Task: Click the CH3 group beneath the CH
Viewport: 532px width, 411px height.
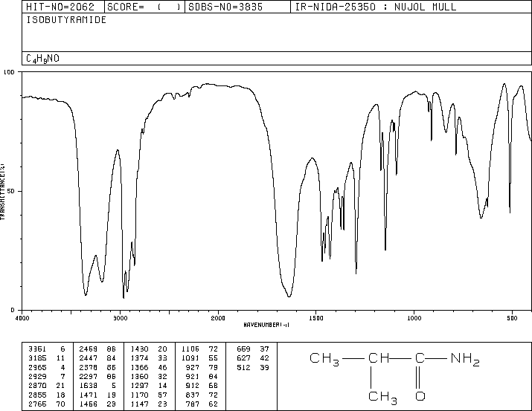Action: [x=382, y=398]
